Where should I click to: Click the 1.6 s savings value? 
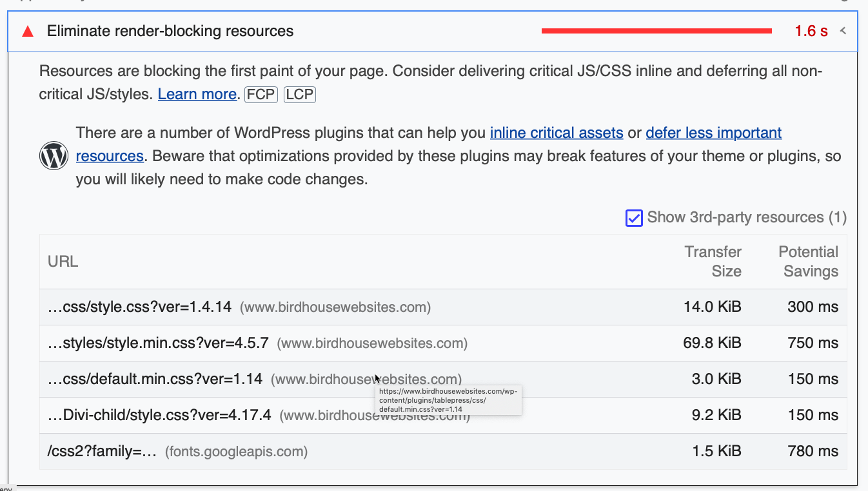[x=811, y=31]
